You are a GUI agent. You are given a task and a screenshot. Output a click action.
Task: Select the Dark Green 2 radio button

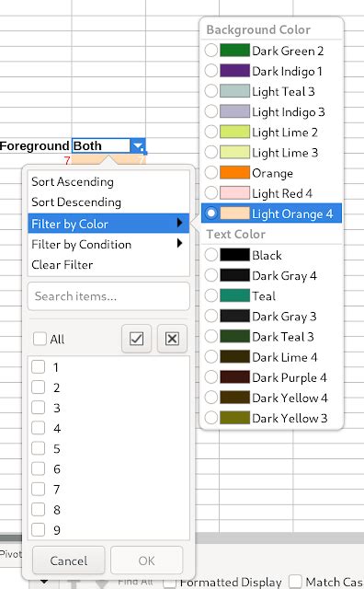[211, 50]
